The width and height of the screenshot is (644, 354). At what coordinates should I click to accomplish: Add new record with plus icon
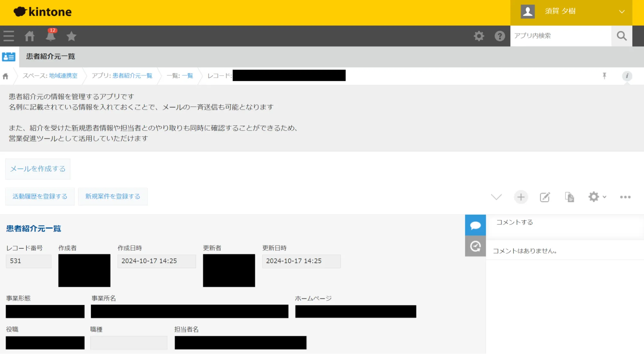[x=521, y=197]
